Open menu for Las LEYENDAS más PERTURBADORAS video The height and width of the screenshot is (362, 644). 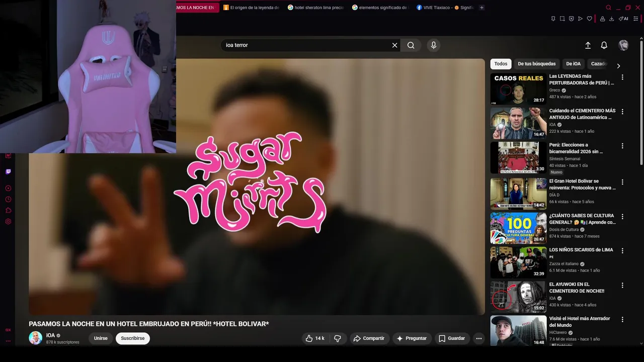[x=622, y=77]
